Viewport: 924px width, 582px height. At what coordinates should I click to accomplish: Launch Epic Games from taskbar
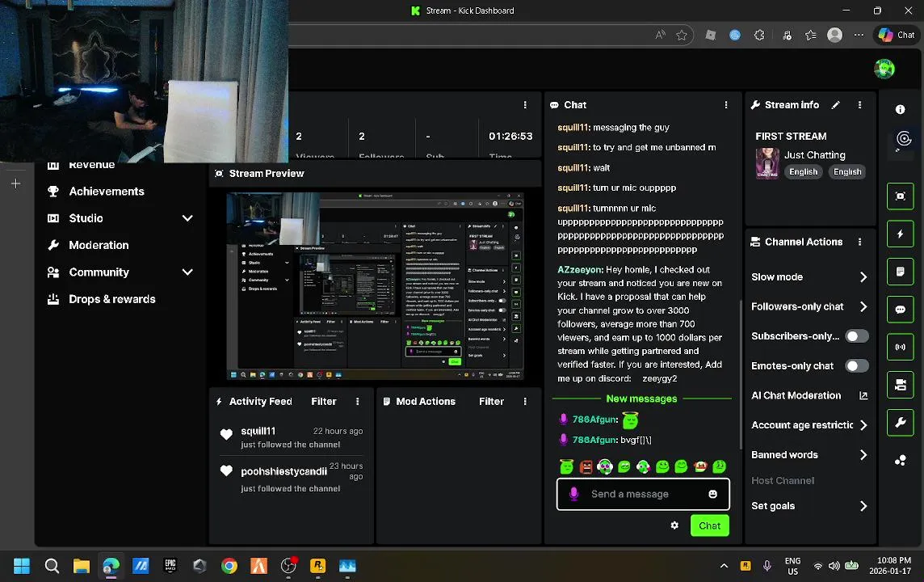point(170,566)
